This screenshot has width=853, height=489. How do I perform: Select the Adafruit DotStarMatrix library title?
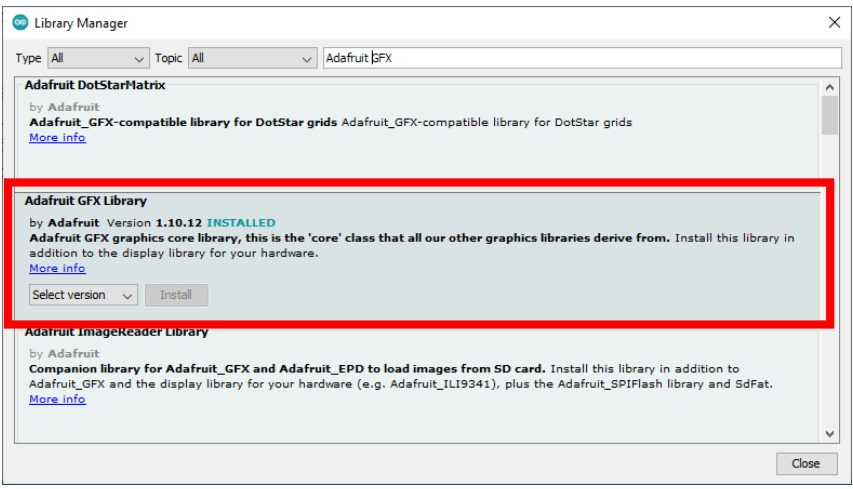(x=95, y=86)
